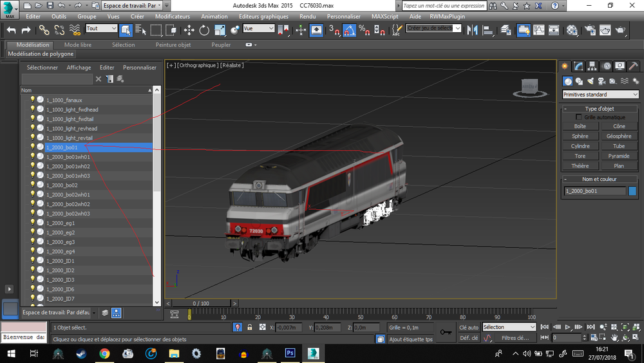Open the Material Editor icon
Image resolution: width=644 pixels, height=363 pixels.
572,30
